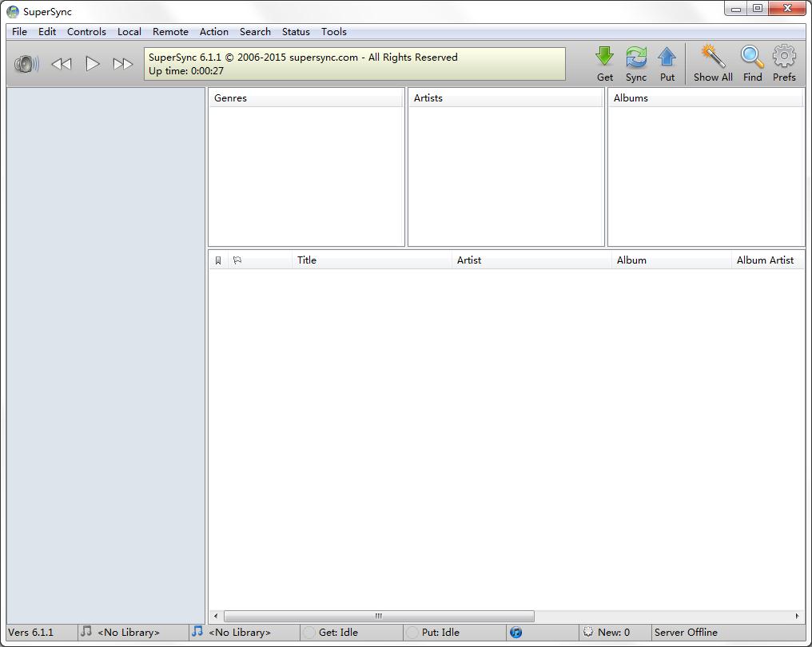Open Find with the magnifier icon
The width and height of the screenshot is (812, 647).
pos(752,58)
